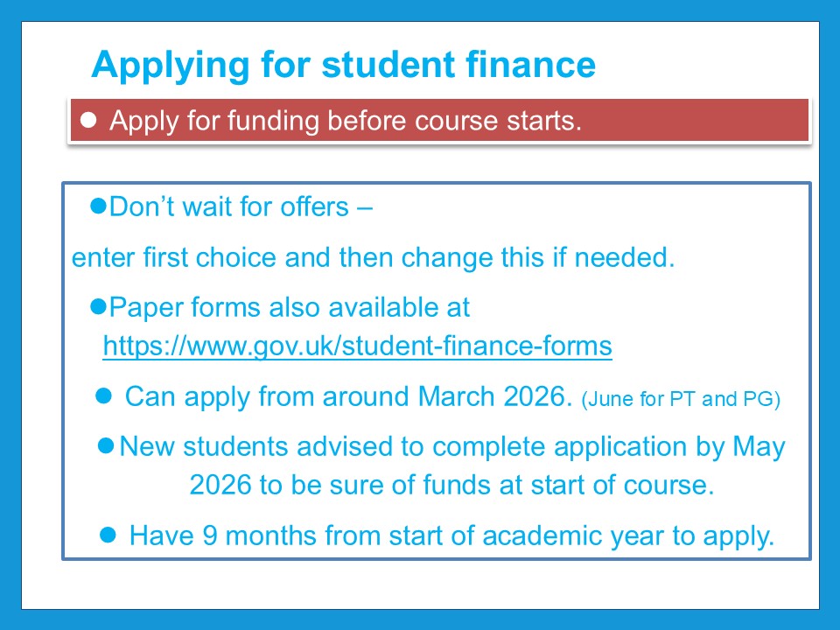This screenshot has height=630, width=840.
Task: Click the "Don't wait for offers –" text
Action: [x=241, y=208]
